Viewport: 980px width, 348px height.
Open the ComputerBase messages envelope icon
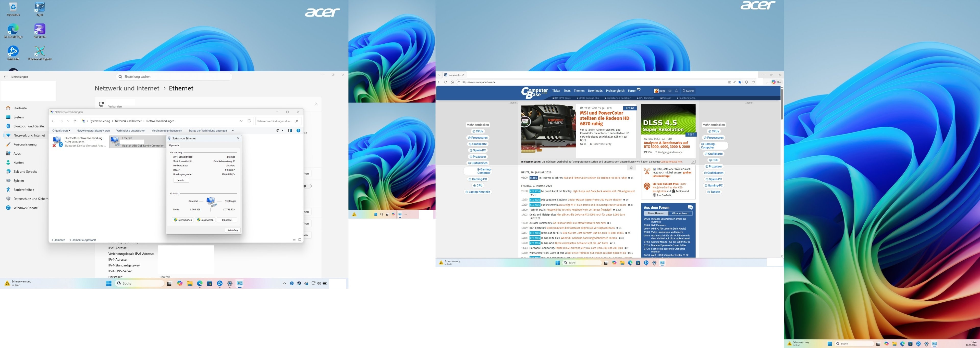pyautogui.click(x=670, y=91)
